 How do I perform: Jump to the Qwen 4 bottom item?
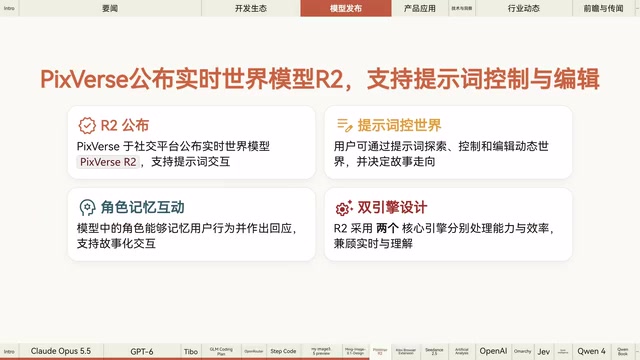[x=591, y=351]
